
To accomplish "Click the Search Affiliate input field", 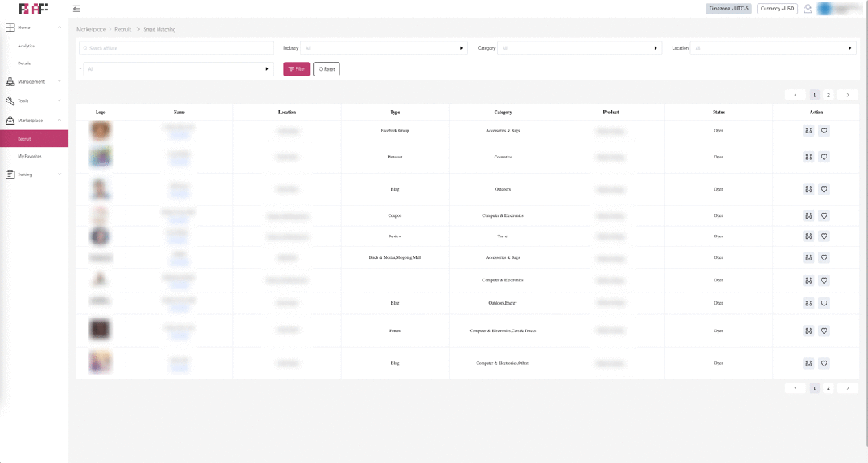I will tap(176, 48).
